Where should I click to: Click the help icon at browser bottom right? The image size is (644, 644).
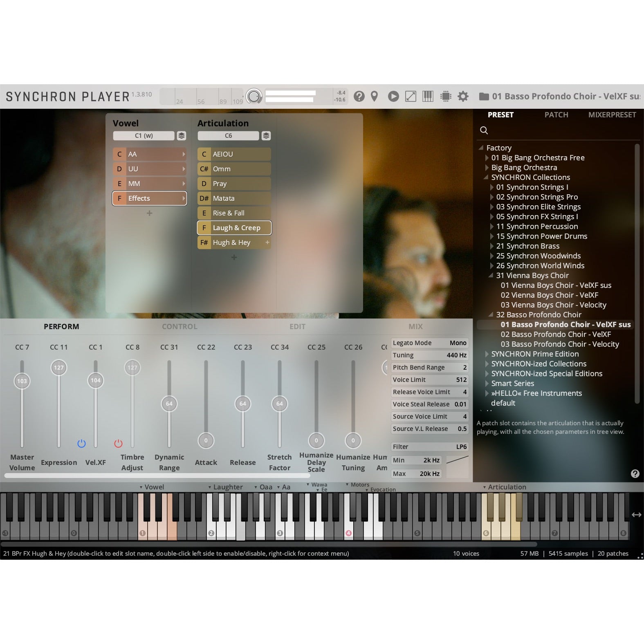tap(635, 473)
